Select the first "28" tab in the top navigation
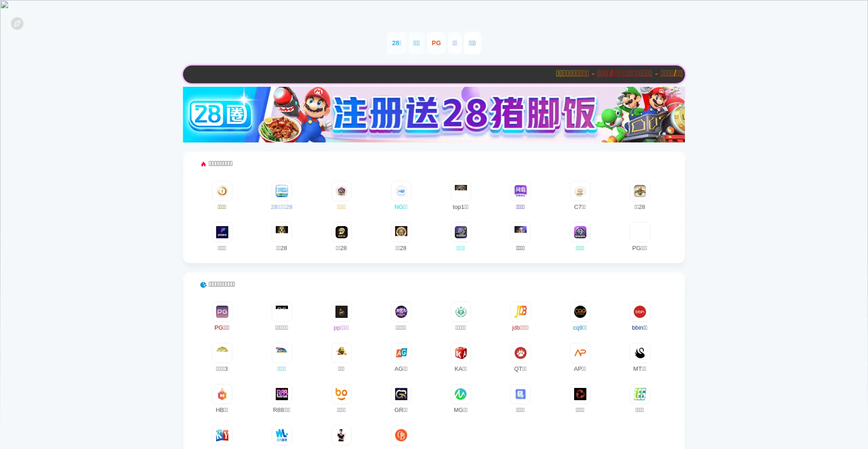Image resolution: width=868 pixels, height=449 pixels. (396, 43)
